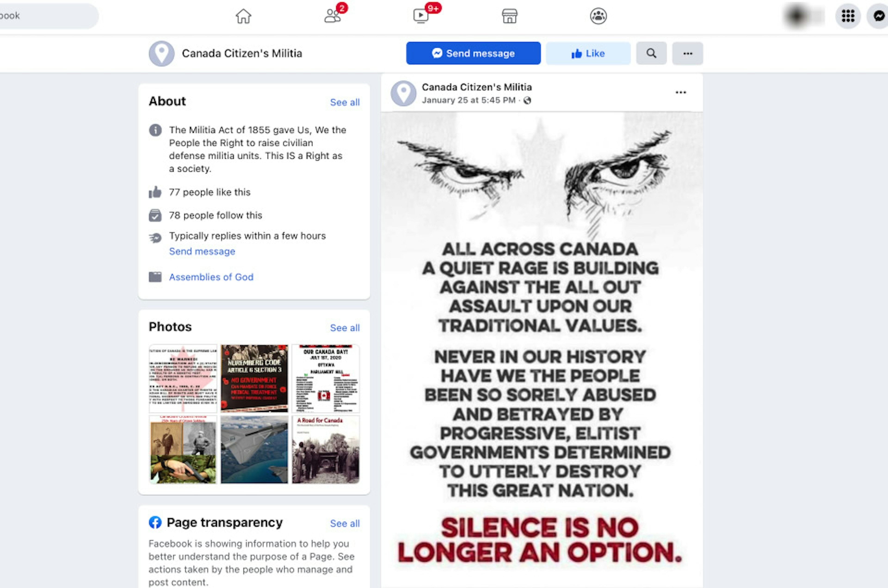Open the page's three-dot more options menu

click(687, 53)
